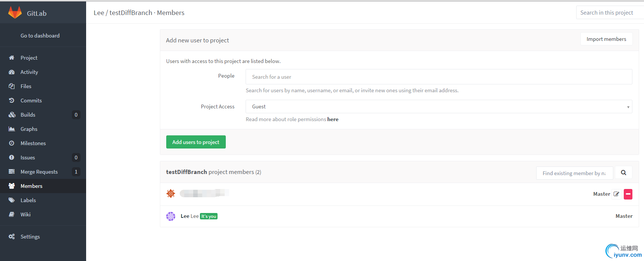Click the edit access level pencil icon

point(616,194)
